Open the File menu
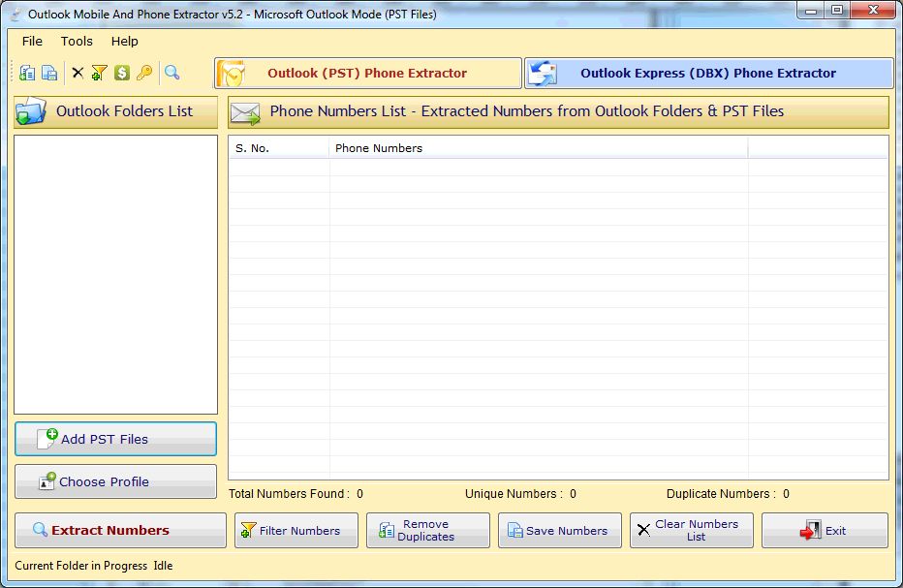The image size is (903, 588). point(32,42)
